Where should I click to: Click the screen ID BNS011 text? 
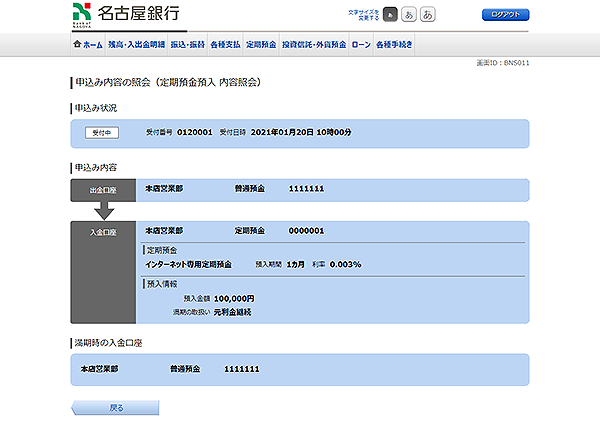pyautogui.click(x=503, y=63)
